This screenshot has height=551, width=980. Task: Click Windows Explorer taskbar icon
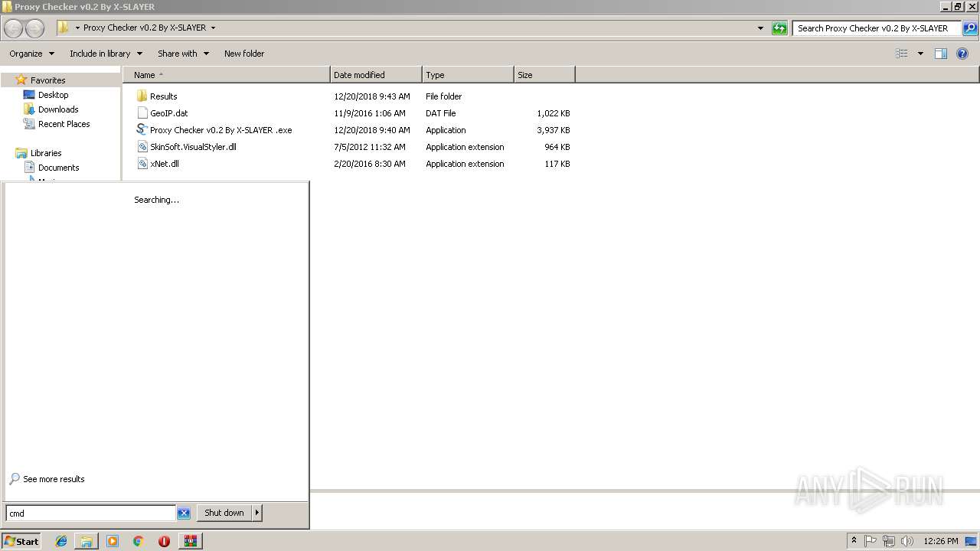tap(87, 541)
